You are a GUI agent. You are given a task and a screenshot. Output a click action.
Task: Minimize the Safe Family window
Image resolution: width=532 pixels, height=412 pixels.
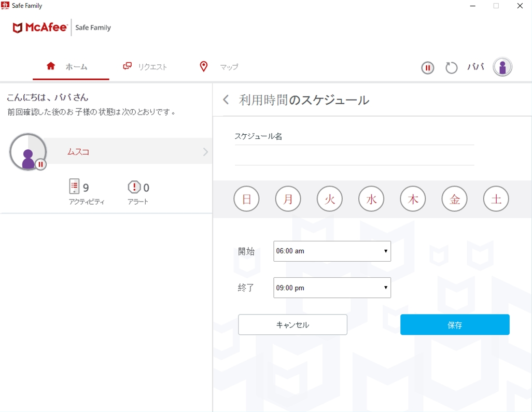pyautogui.click(x=472, y=6)
